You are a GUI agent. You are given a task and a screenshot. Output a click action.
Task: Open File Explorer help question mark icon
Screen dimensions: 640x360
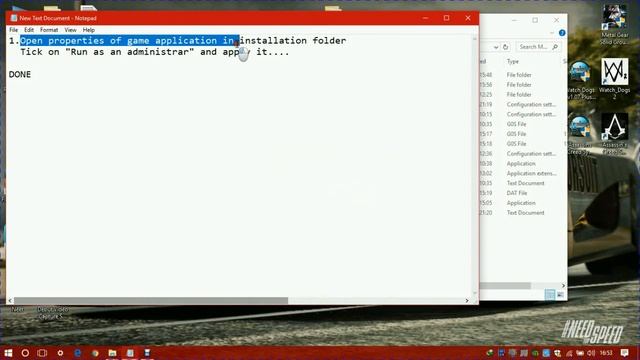tap(562, 33)
